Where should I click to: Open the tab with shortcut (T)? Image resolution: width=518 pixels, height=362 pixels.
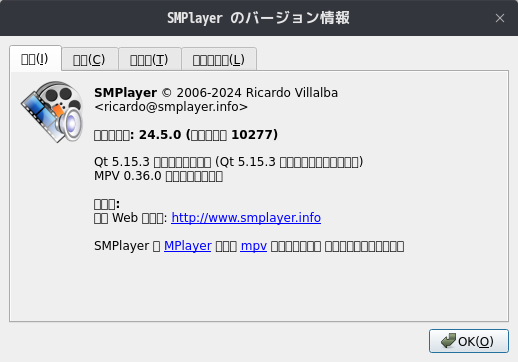coord(150,59)
